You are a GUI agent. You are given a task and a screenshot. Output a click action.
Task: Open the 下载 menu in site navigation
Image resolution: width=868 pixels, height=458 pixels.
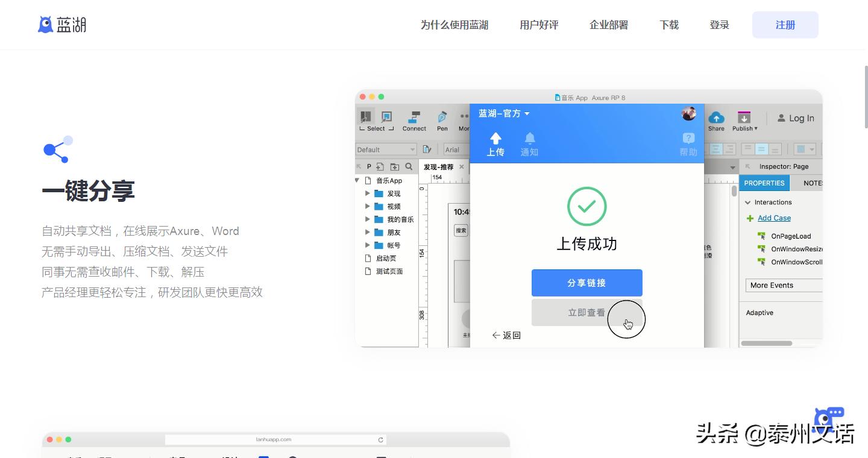(668, 25)
